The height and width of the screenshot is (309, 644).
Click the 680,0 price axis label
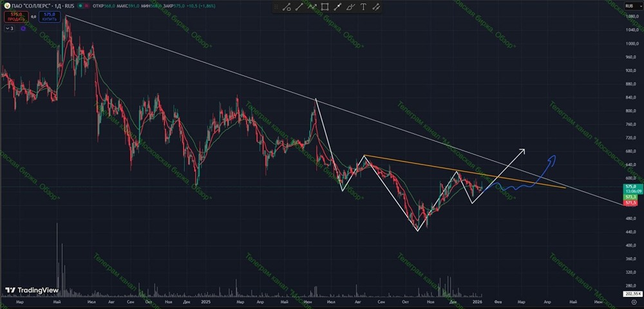(x=630, y=151)
